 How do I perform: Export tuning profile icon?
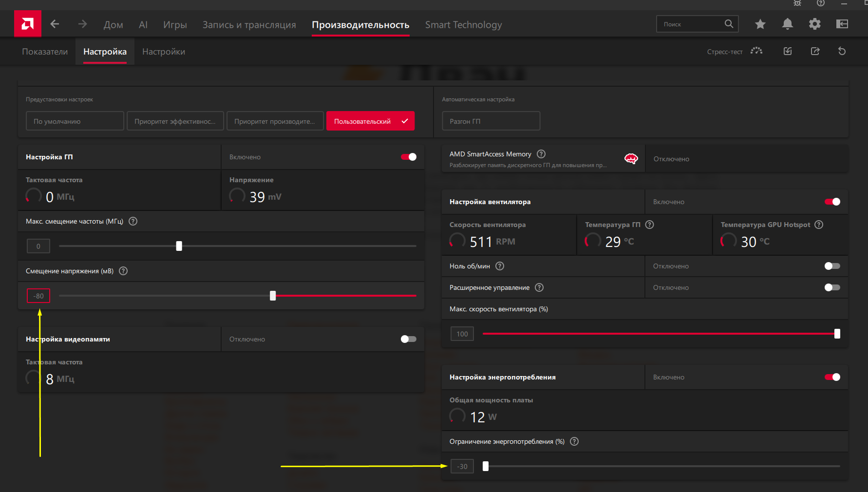point(815,51)
